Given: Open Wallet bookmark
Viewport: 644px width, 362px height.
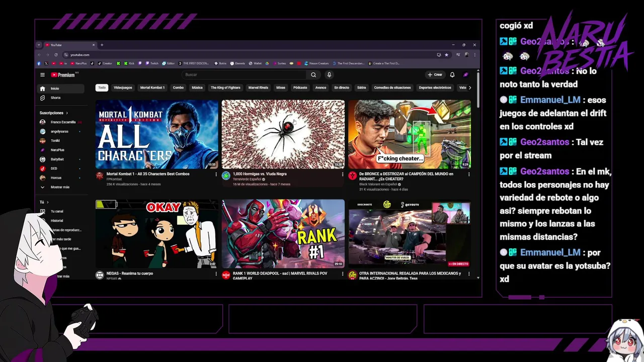Looking at the screenshot, I should point(255,63).
